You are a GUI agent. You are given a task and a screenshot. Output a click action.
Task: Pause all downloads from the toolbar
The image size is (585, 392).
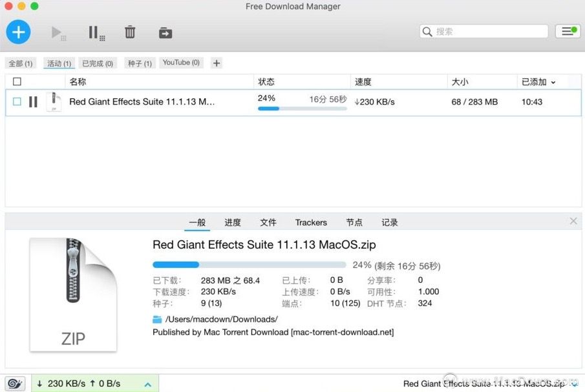96,33
